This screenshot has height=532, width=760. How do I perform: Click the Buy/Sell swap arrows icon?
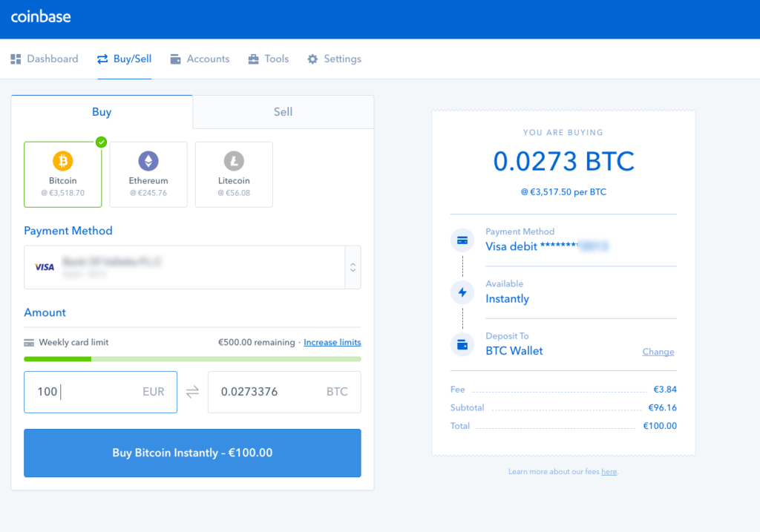coord(102,59)
